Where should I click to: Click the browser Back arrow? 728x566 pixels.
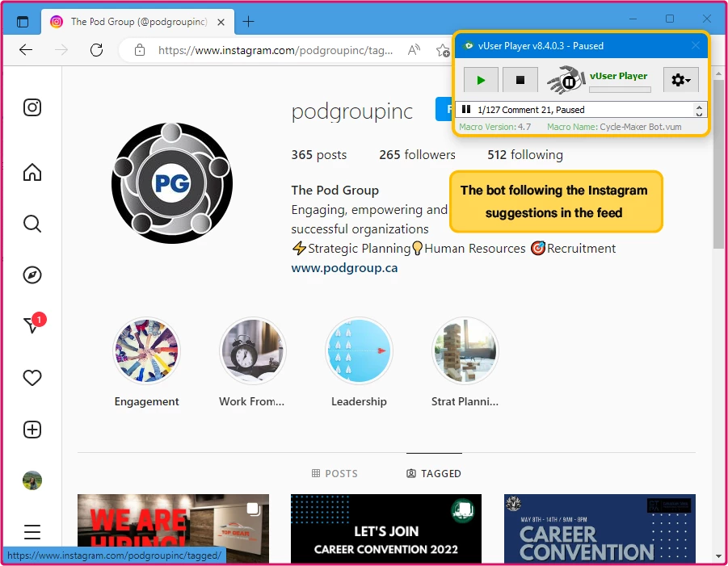tap(26, 49)
